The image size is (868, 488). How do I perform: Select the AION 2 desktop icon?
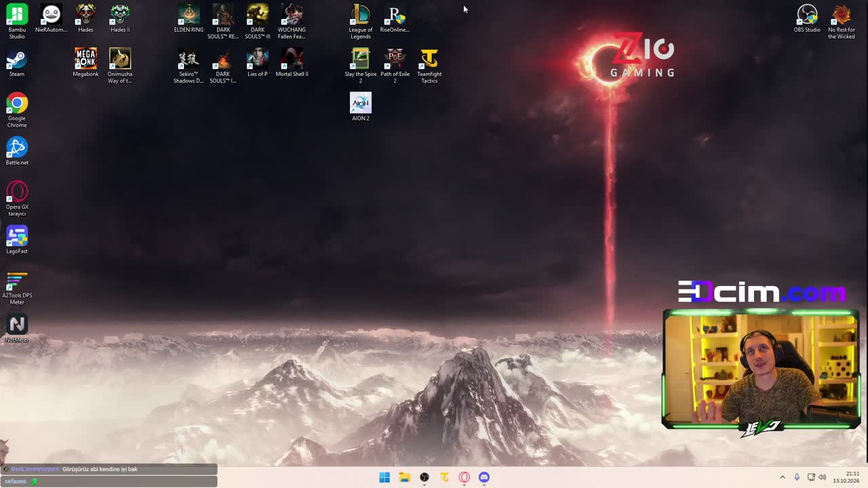[360, 107]
